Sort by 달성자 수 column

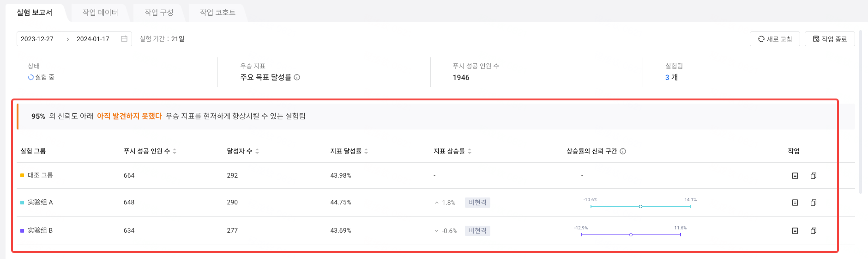click(x=257, y=151)
